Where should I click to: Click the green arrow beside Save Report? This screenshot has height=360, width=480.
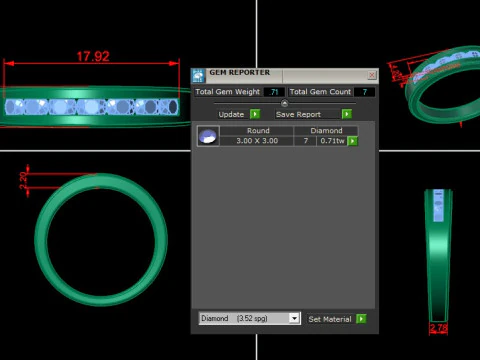347,114
